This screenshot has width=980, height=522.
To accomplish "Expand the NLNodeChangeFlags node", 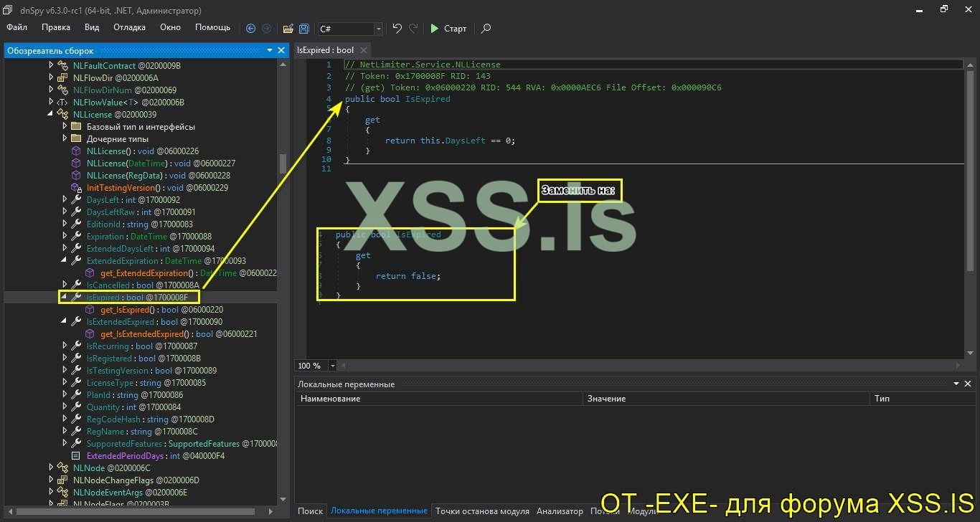I will (51, 480).
